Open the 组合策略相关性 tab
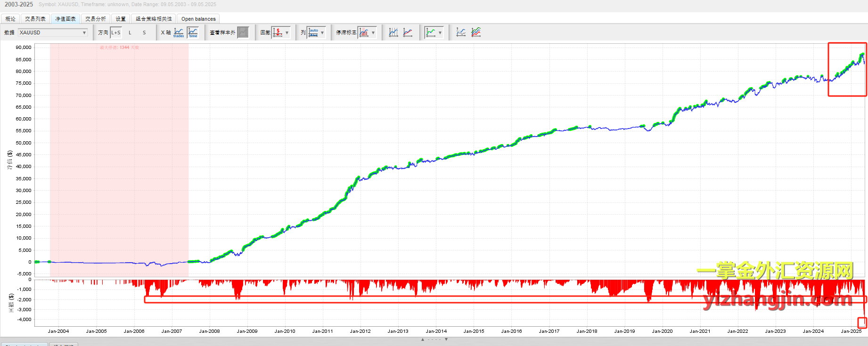This screenshot has height=346, width=868. coord(154,19)
